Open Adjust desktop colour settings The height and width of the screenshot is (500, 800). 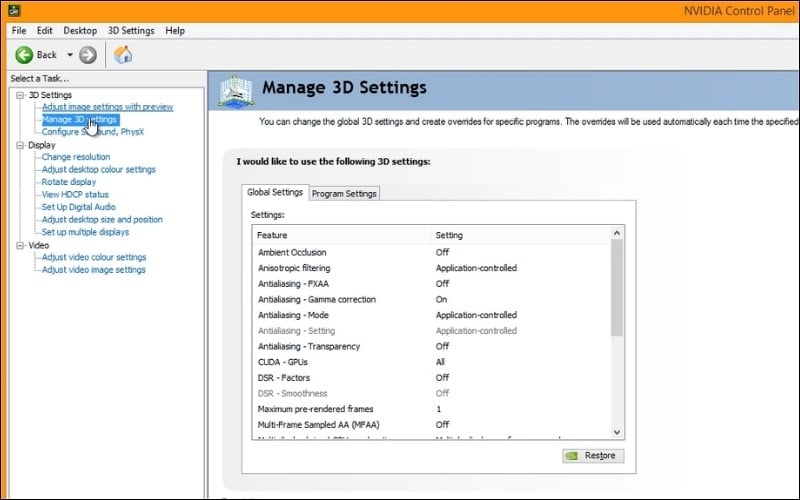(99, 169)
